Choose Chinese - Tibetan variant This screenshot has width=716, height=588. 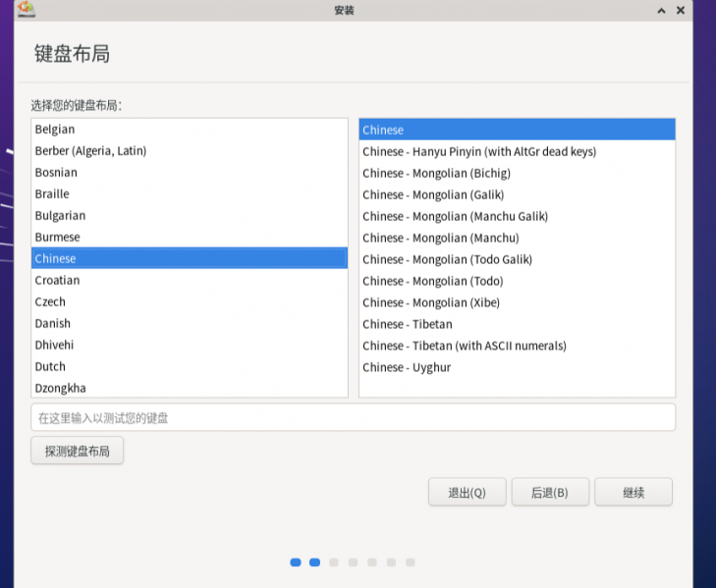408,324
